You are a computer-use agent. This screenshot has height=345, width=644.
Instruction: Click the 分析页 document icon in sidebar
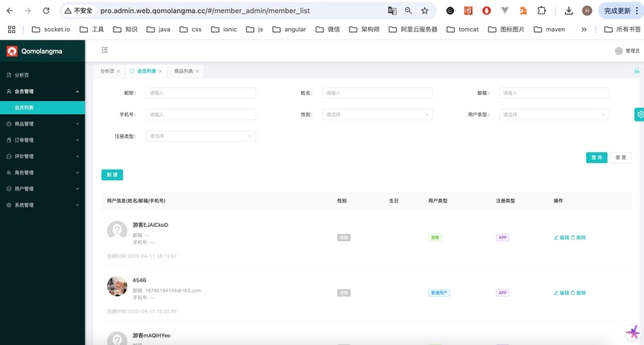coord(9,75)
